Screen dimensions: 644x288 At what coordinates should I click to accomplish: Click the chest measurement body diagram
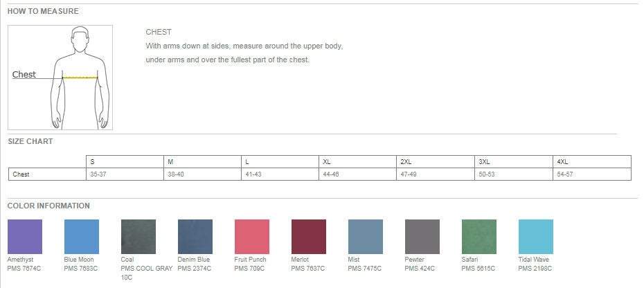(60, 78)
